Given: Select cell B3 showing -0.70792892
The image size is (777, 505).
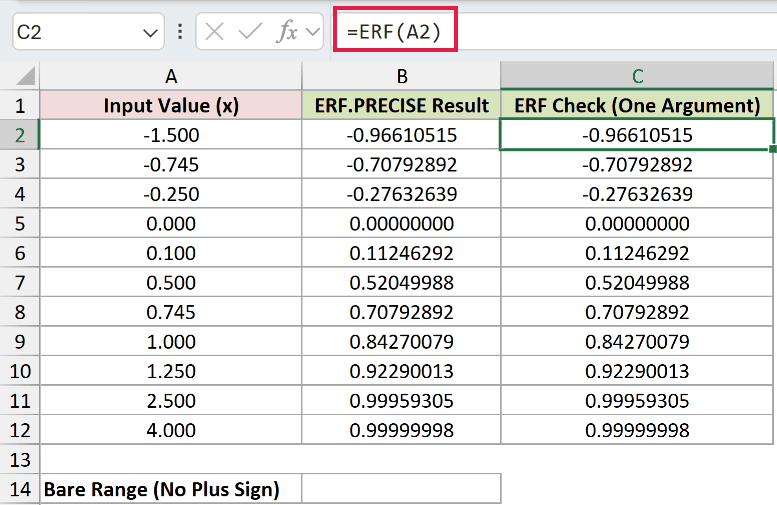Looking at the screenshot, I should coord(401,165).
